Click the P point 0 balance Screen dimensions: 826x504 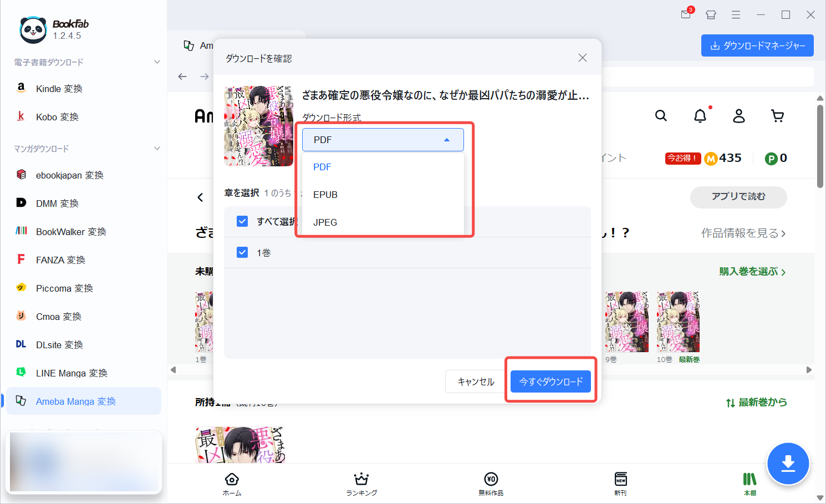pos(776,159)
